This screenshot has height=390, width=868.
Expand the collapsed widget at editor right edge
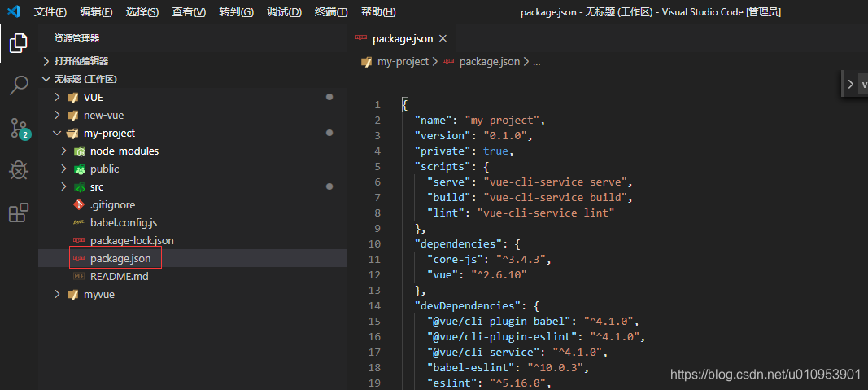[851, 85]
